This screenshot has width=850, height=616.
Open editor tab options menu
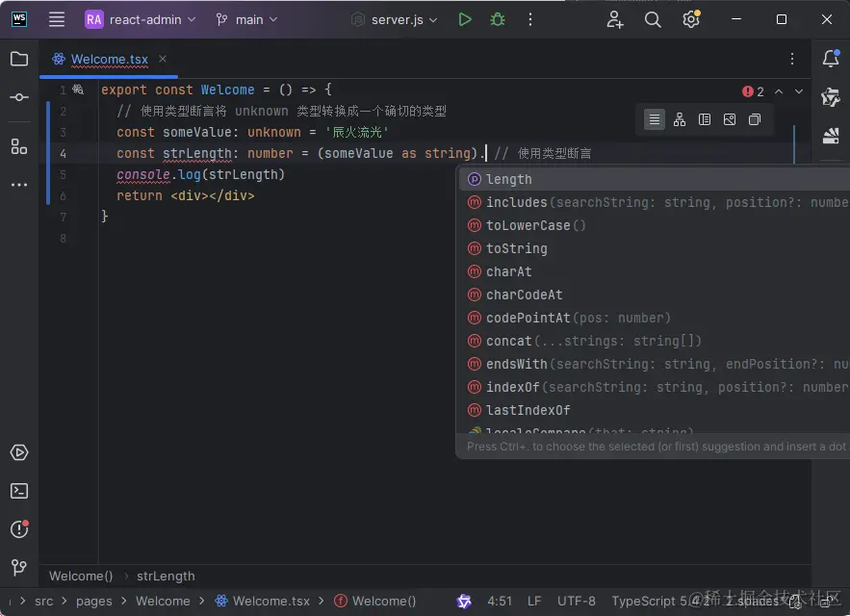pyautogui.click(x=792, y=59)
